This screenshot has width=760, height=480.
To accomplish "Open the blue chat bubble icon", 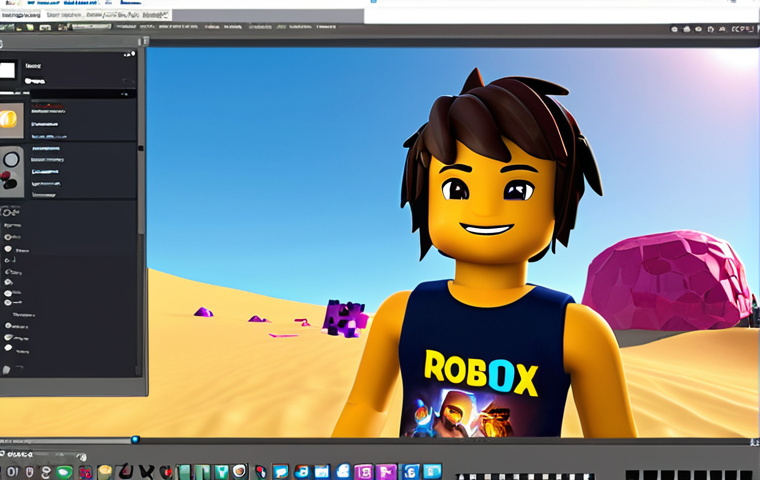I will click(x=281, y=472).
